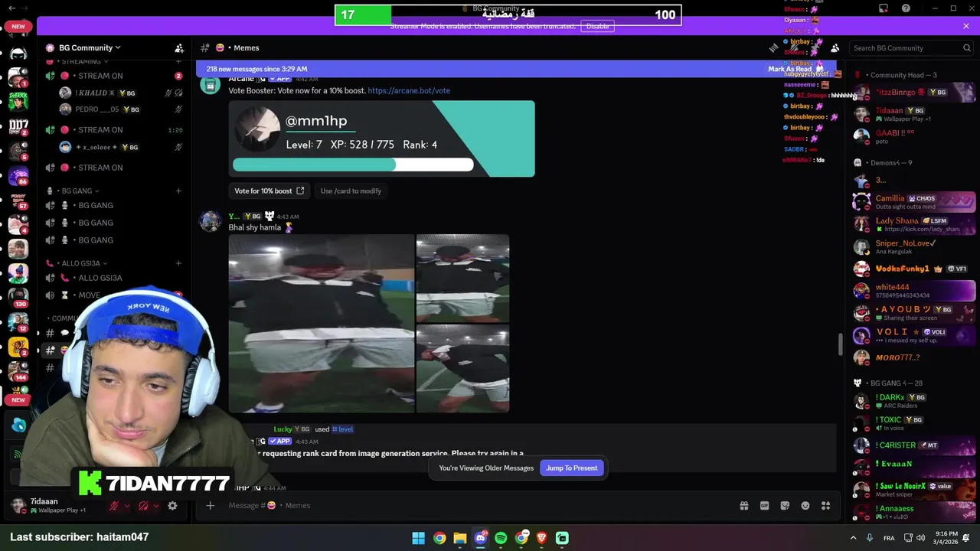Join first STREAM ON voice channel

(115, 76)
